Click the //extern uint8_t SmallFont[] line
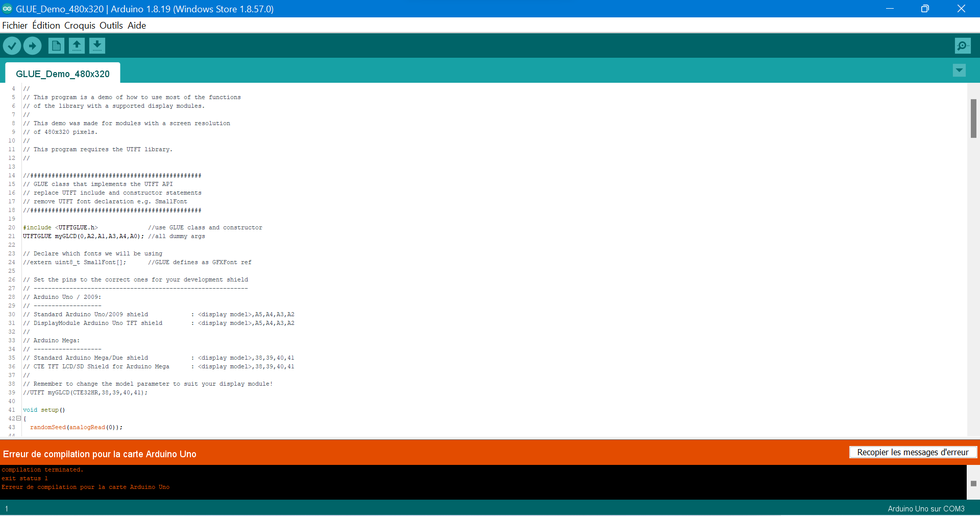The width and height of the screenshot is (980, 516). point(137,263)
